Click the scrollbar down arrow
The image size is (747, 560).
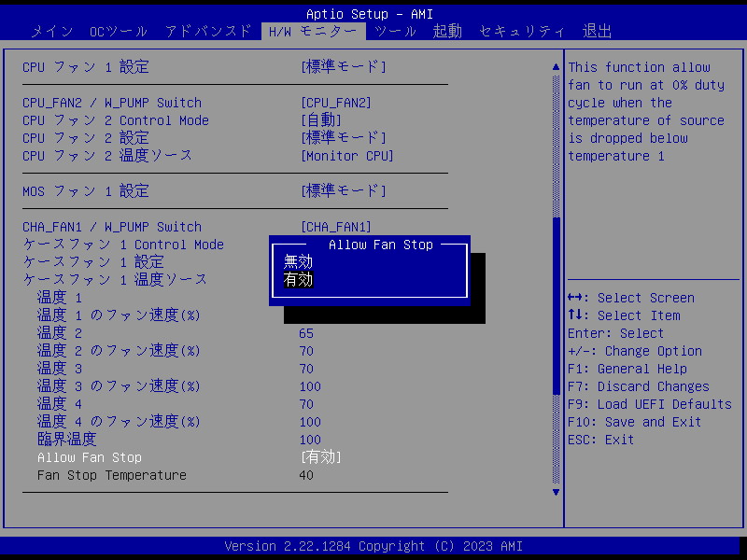coord(556,492)
